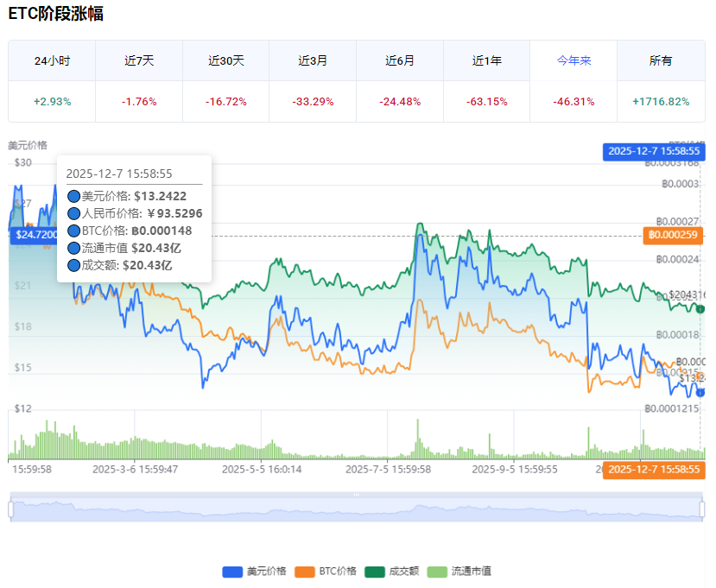
Task: Click the blue $24.7200 price axis label
Action: [x=35, y=234]
